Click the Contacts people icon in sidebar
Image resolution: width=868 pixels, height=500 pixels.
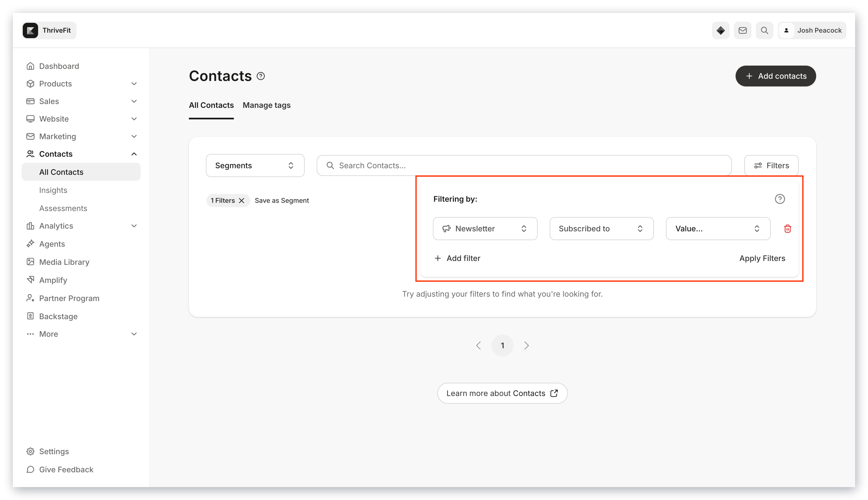(30, 153)
